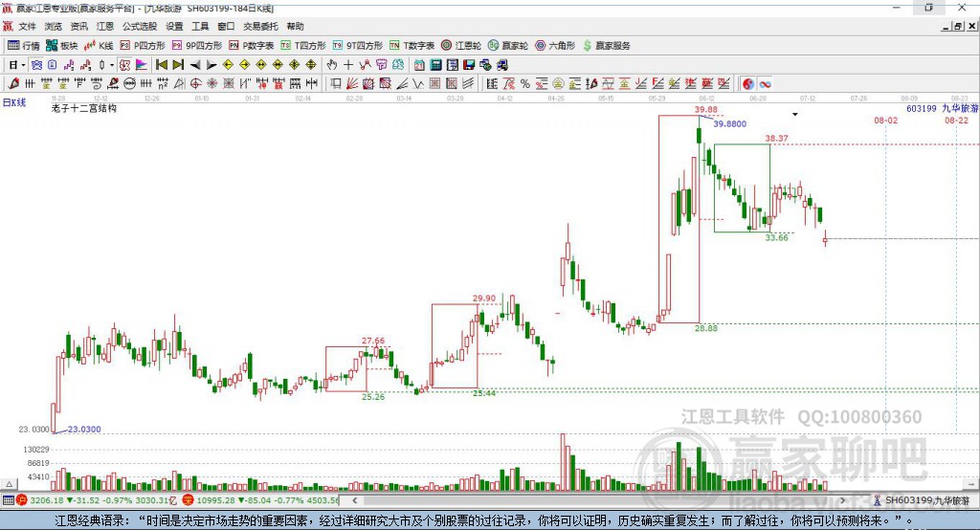Launch the 赢家轮 wheel tool
Screen dimensions: 980x530
click(508, 46)
